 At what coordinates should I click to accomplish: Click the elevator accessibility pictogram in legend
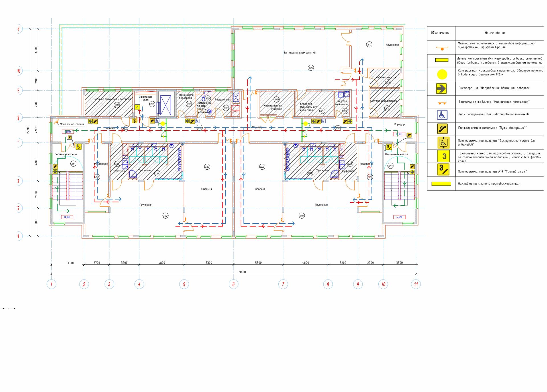(443, 142)
